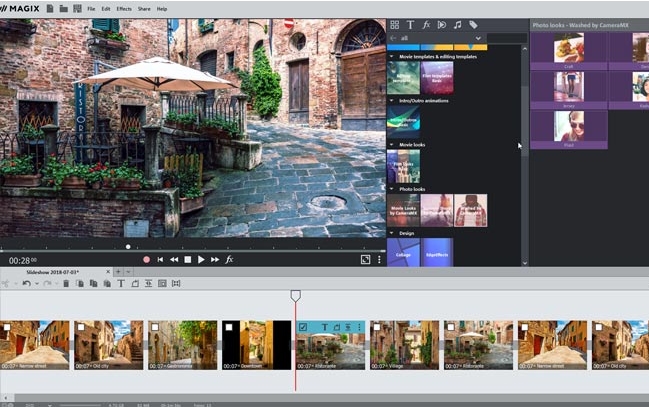The image size is (649, 407).
Task: Open the templates grid tab icon
Action: point(394,25)
